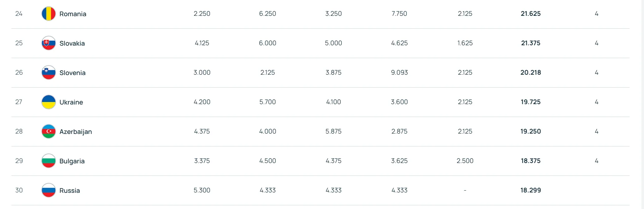Click the Romania flag icon
The width and height of the screenshot is (644, 209).
pos(48,14)
